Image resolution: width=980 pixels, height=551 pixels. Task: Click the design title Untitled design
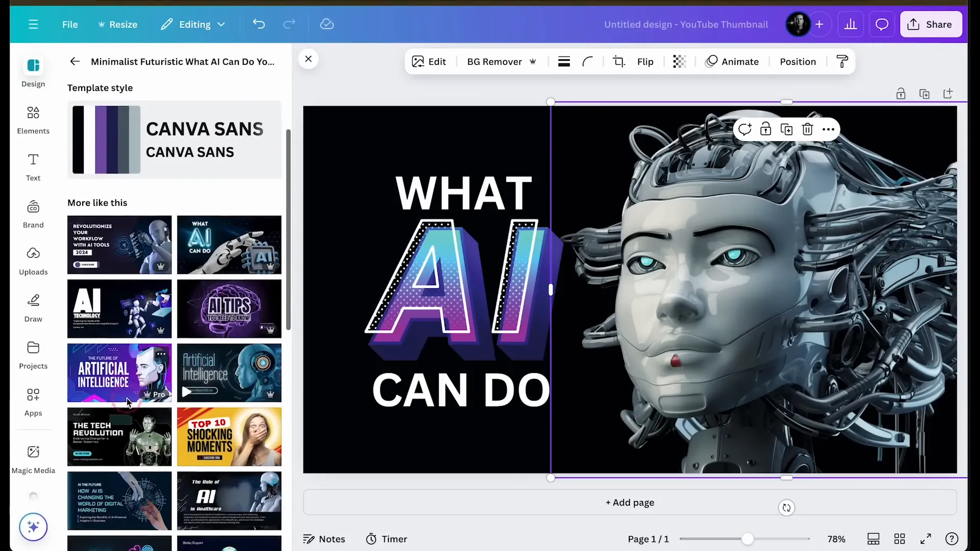686,24
